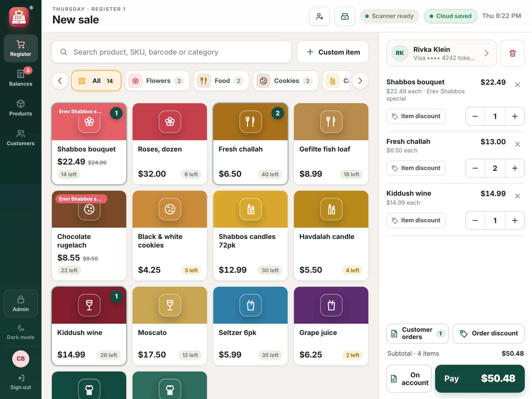Screen dimensions: 532x399
Task: Focus the product search field
Action: [x=172, y=52]
